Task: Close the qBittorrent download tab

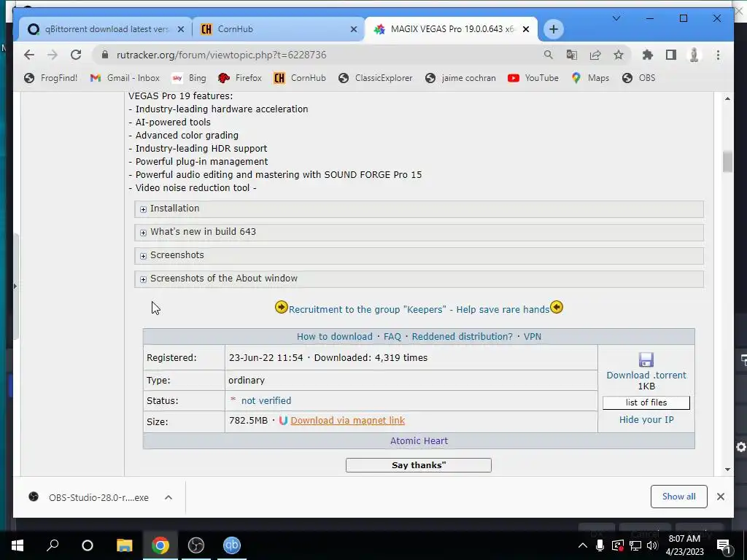Action: click(181, 29)
